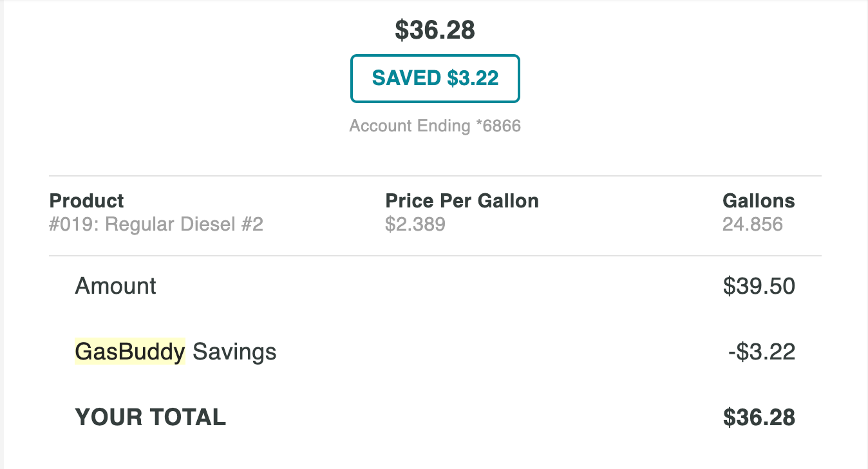The height and width of the screenshot is (469, 868).
Task: Click the $39.50 amount value
Action: point(759,286)
